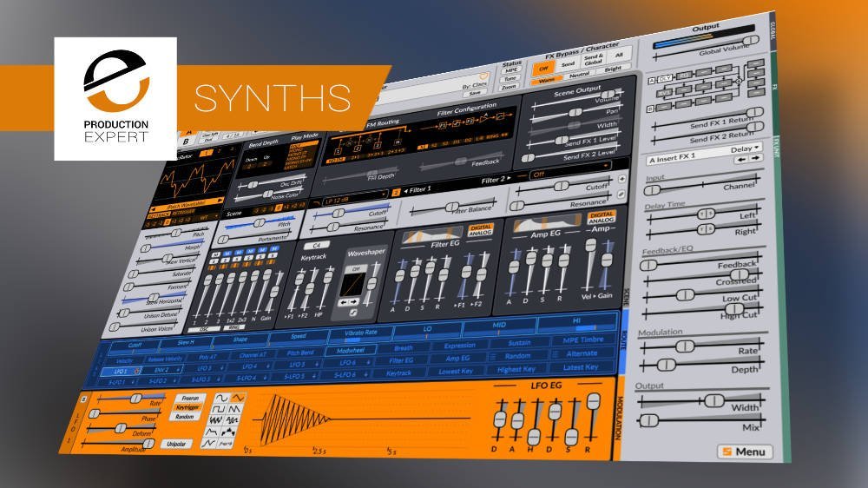Click the LFO waveform display

tap(363, 418)
